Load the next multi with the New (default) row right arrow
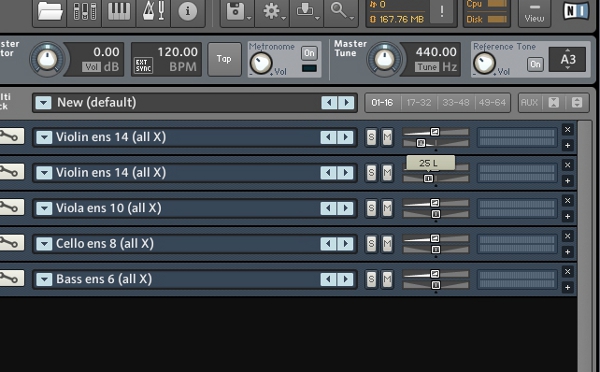Image resolution: width=600 pixels, height=372 pixels. point(346,103)
